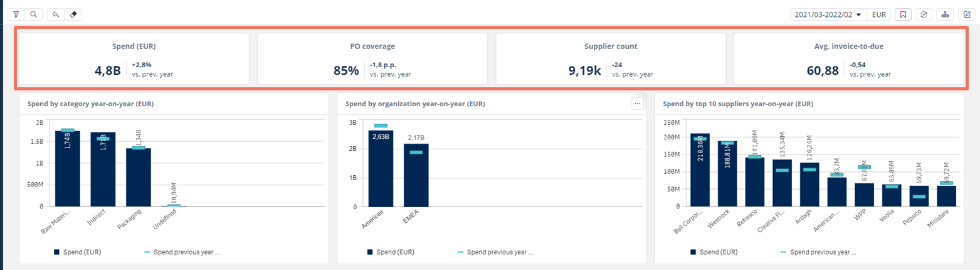Image resolution: width=980 pixels, height=270 pixels.
Task: Open the hierarchy structure icon
Action: click(x=945, y=14)
